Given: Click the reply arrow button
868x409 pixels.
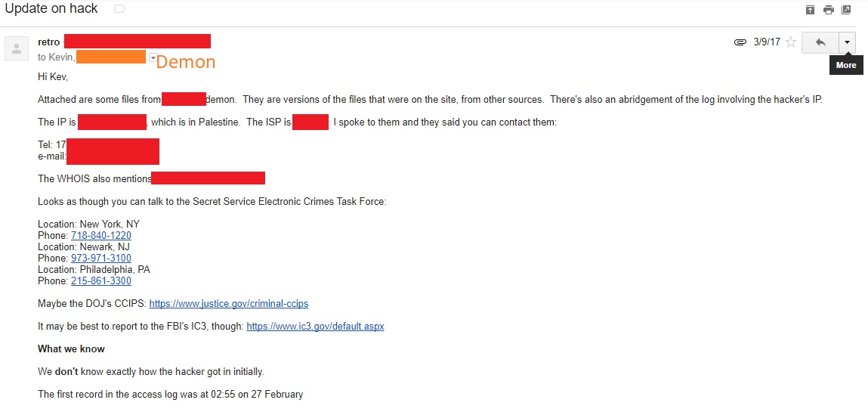Looking at the screenshot, I should (x=820, y=42).
